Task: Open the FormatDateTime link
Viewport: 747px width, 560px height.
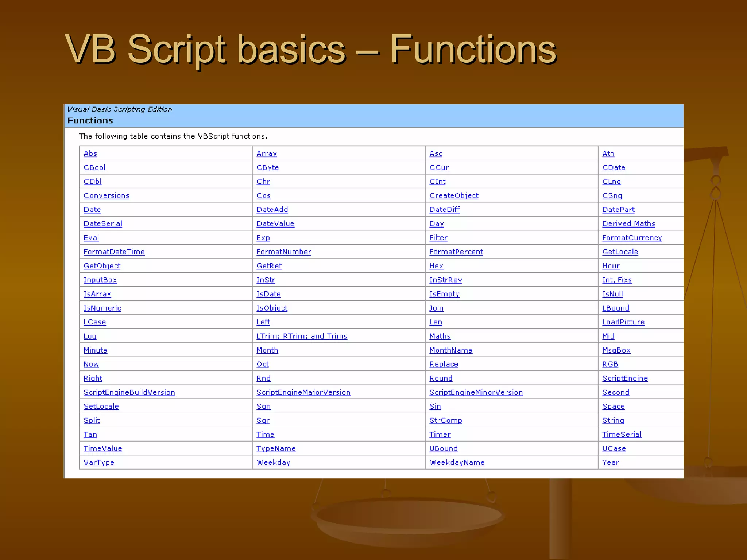Action: pos(114,252)
